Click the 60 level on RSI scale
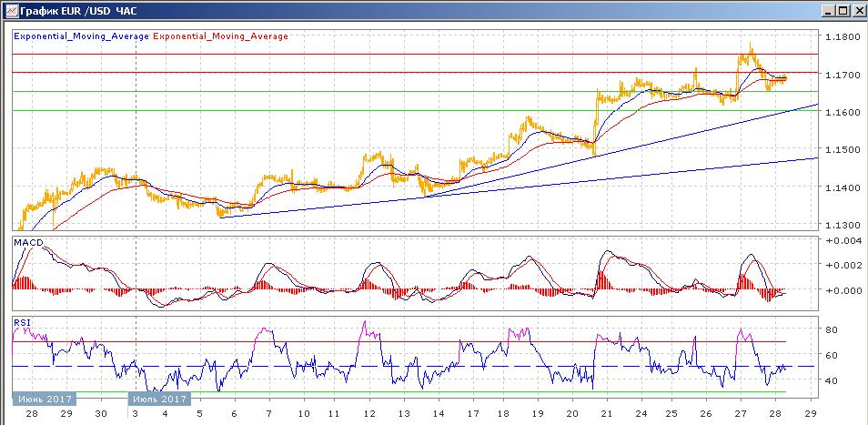868x425 pixels. (x=832, y=355)
